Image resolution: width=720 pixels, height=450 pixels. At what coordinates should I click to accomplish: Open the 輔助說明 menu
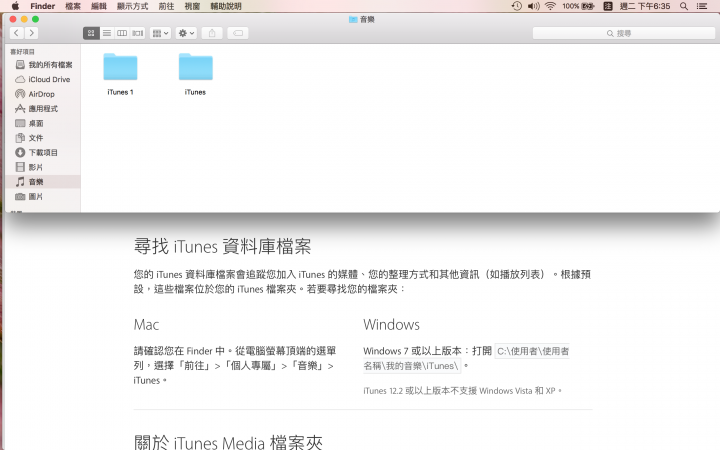225,6
